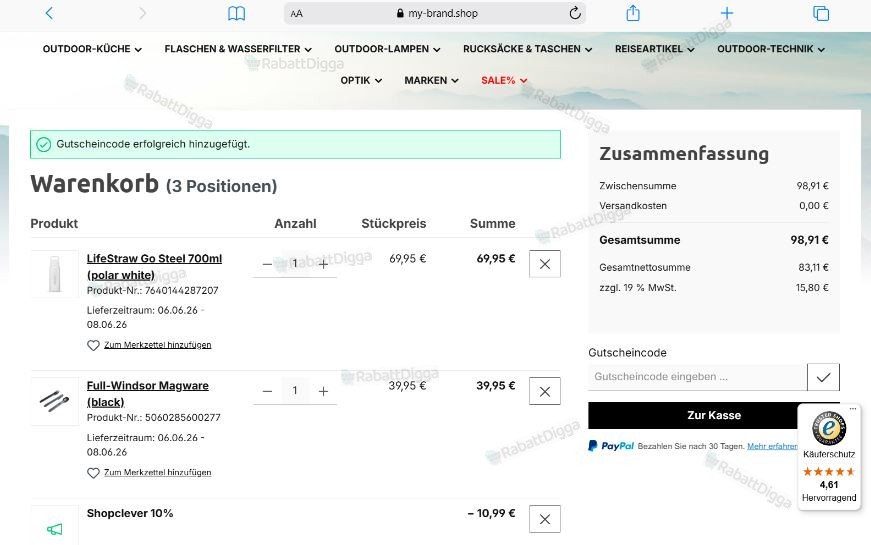Click 'Gutscheincode erfolgreich hinzugefügt.' message
This screenshot has height=545, width=871.
coord(153,144)
